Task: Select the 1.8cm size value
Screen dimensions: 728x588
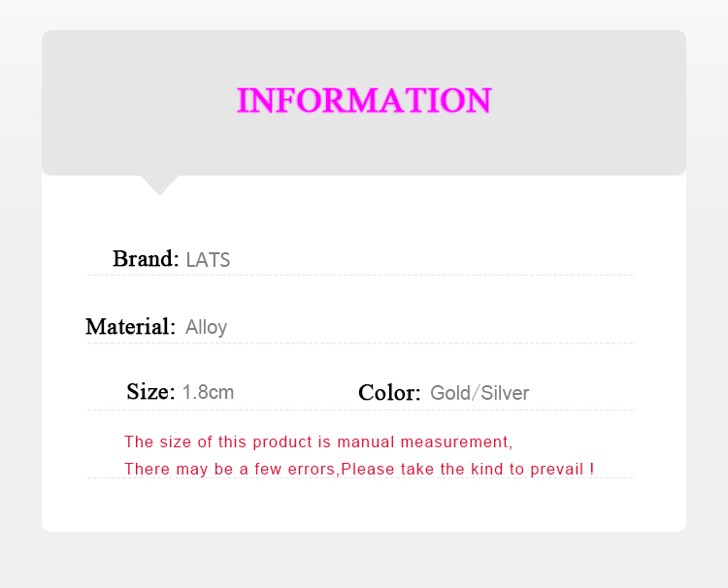Action: click(x=208, y=392)
